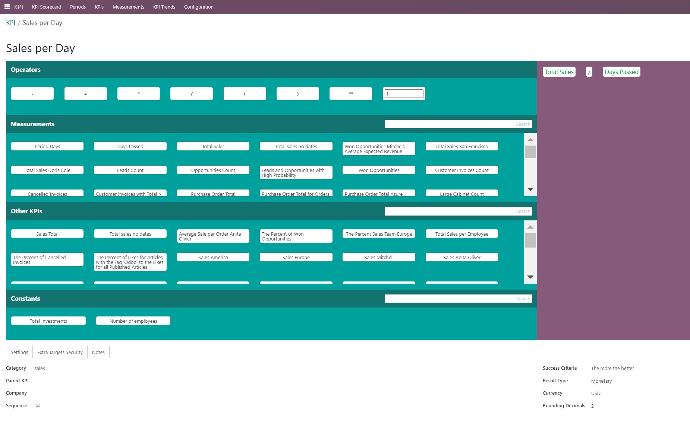The image size is (690, 427).
Task: Add Total Sales per Employee KPI
Action: point(462,234)
